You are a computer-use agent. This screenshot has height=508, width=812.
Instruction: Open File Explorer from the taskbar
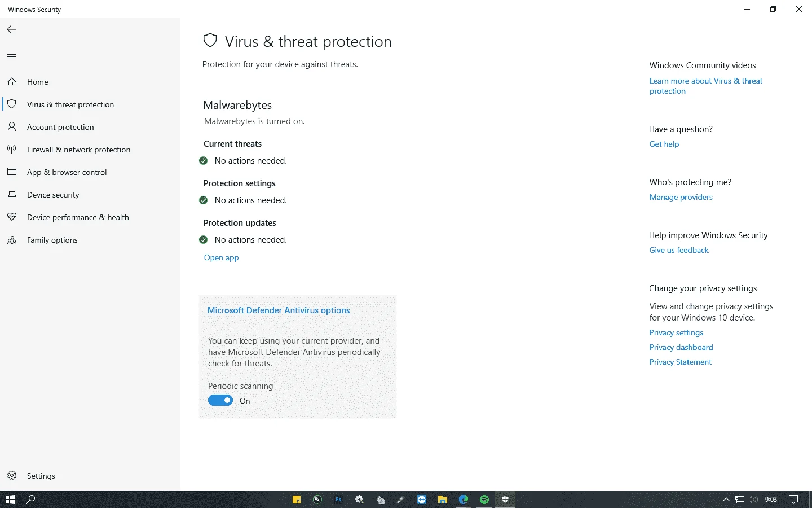point(443,500)
